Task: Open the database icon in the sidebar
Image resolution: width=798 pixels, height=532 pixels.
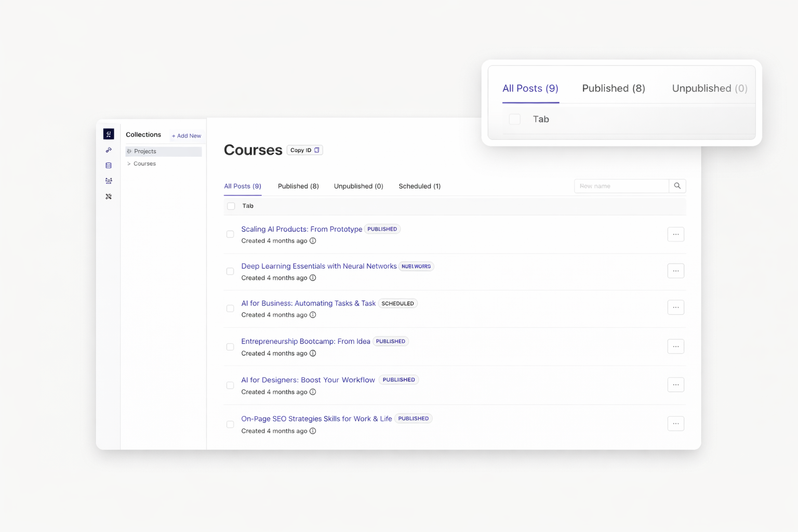Action: click(x=109, y=166)
